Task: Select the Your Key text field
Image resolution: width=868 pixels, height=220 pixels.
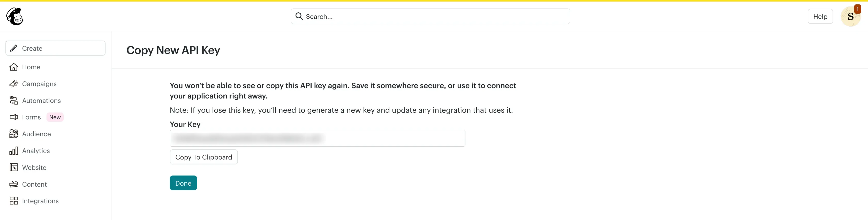Action: pos(318,138)
